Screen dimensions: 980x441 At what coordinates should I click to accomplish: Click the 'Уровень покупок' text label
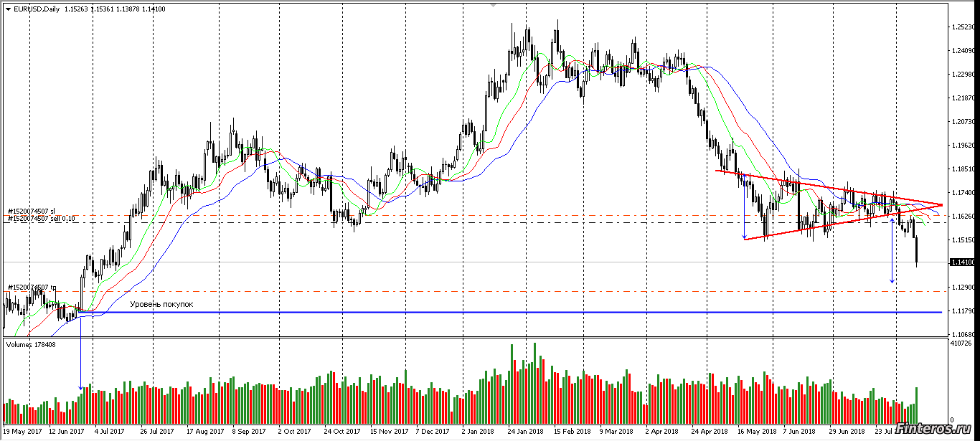161,305
